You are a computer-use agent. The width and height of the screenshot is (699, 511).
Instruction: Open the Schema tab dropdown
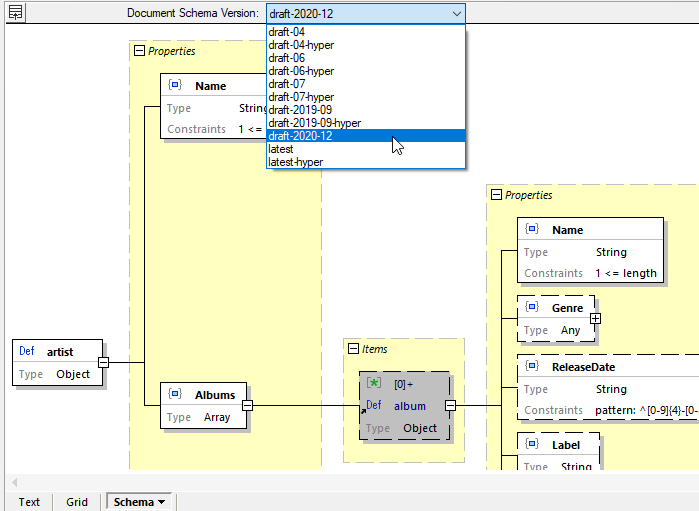tap(161, 502)
